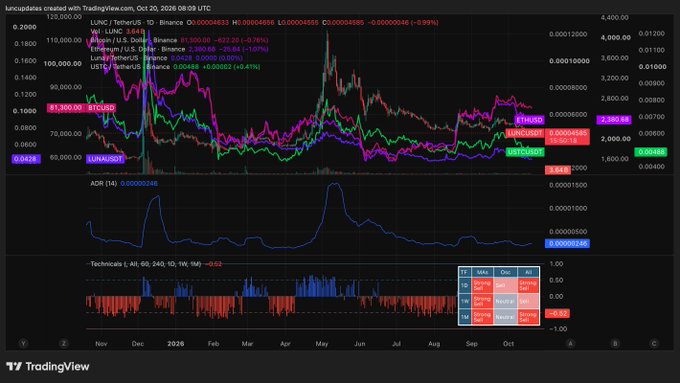Click the 0.2000 Luna scale value
The image size is (680, 383).
click(25, 27)
